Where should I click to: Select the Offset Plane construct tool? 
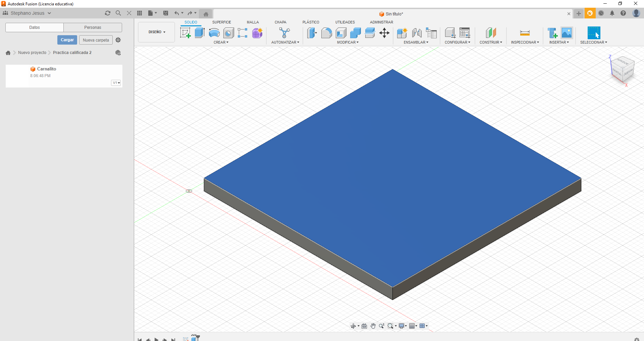point(491,33)
